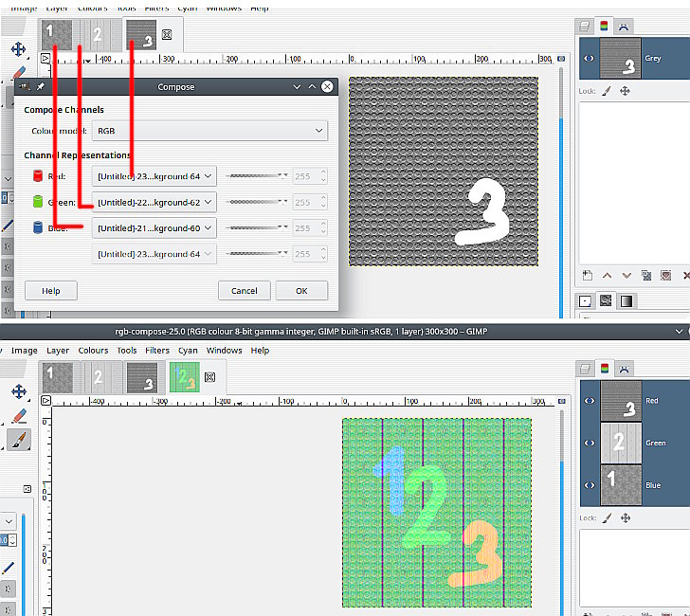This screenshot has width=690, height=616.
Task: Click the raise layer arrow icon
Action: pos(607,276)
